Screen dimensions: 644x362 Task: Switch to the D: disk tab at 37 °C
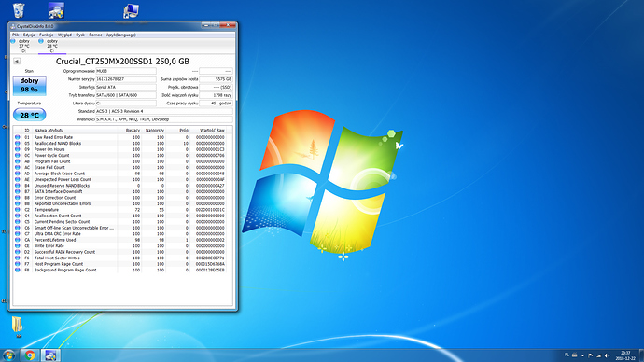[21, 46]
